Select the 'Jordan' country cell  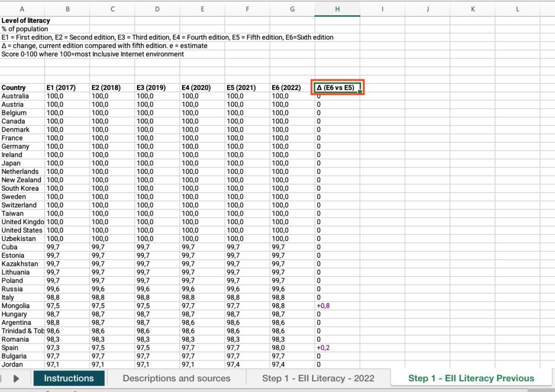click(22, 364)
